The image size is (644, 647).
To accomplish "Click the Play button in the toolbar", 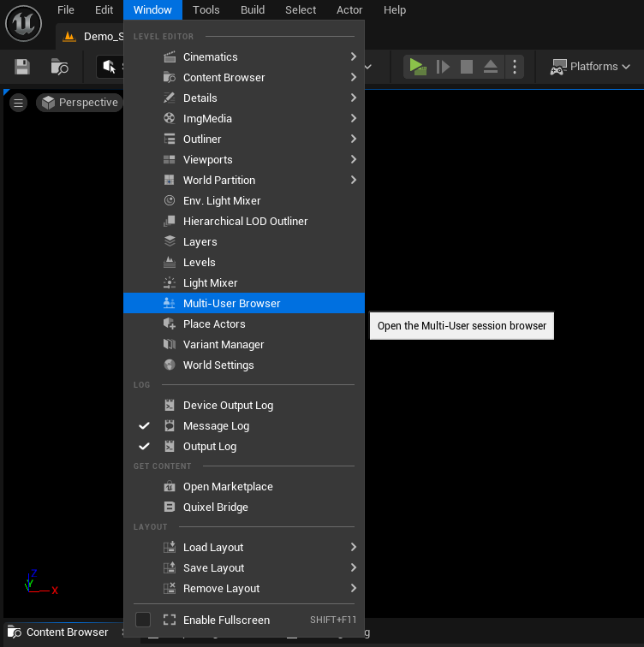I will click(x=417, y=67).
